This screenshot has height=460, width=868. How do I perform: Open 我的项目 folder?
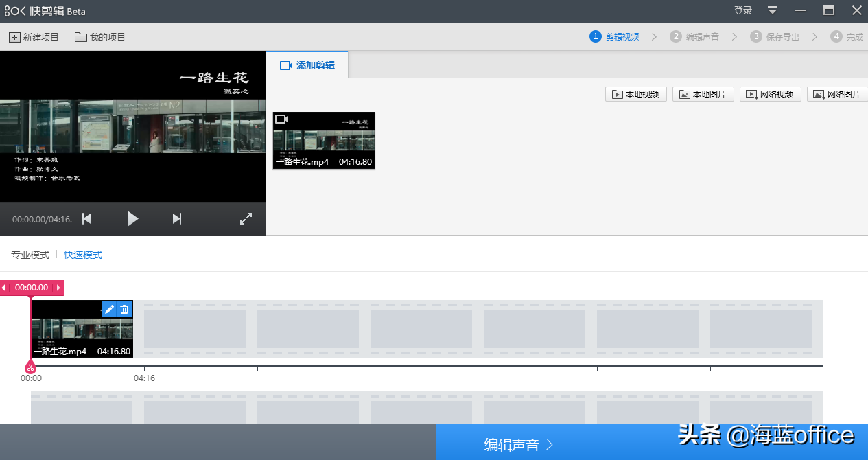(x=100, y=37)
